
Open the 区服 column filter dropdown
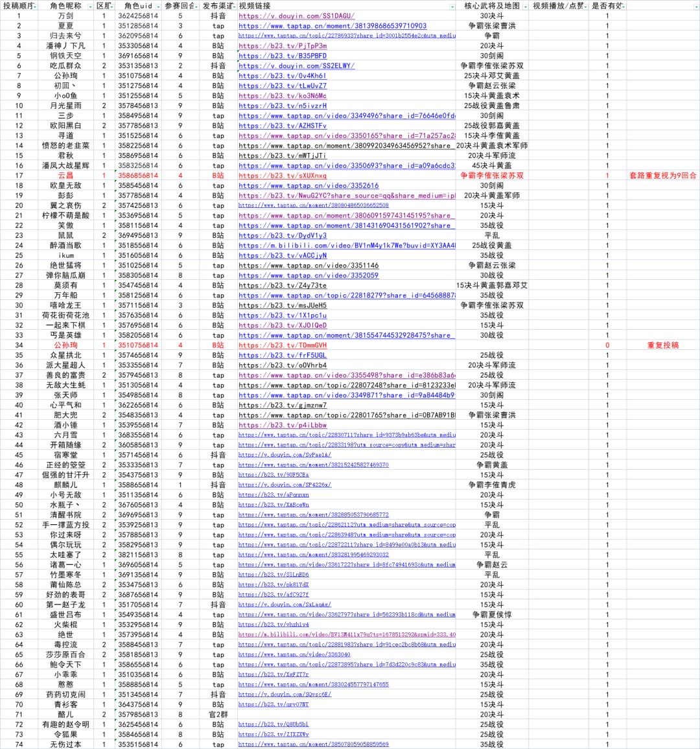point(111,6)
